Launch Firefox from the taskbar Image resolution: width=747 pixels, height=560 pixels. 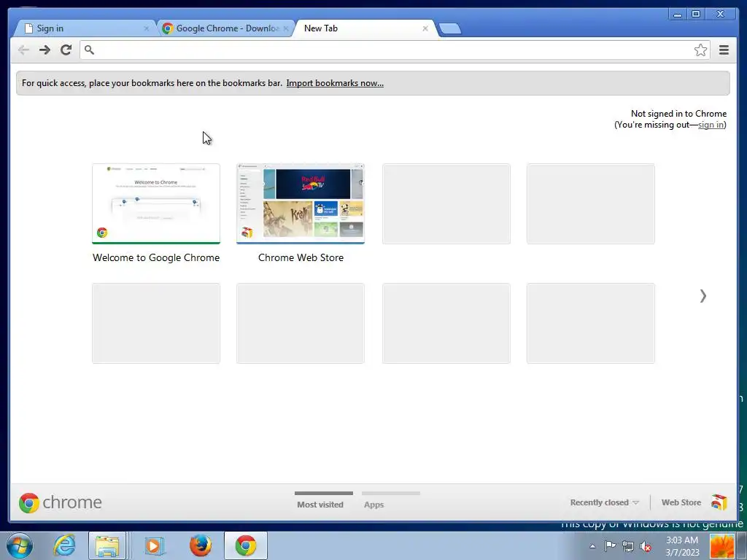[200, 545]
